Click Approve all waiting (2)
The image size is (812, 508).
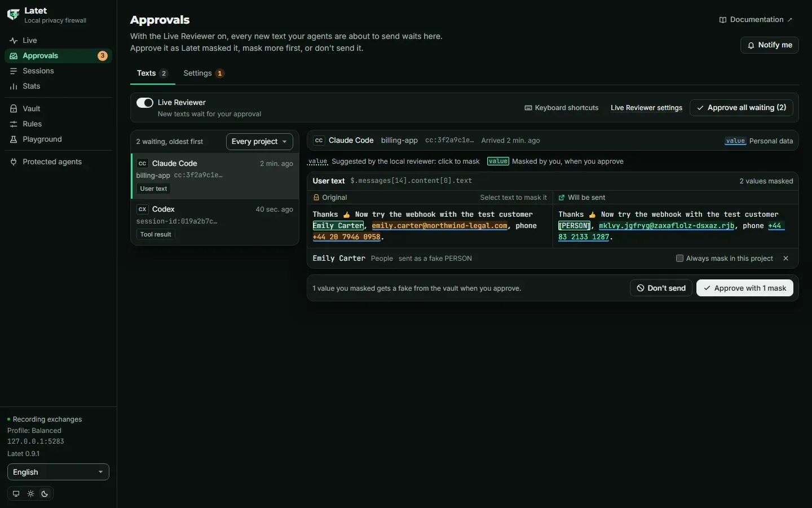[x=741, y=108]
